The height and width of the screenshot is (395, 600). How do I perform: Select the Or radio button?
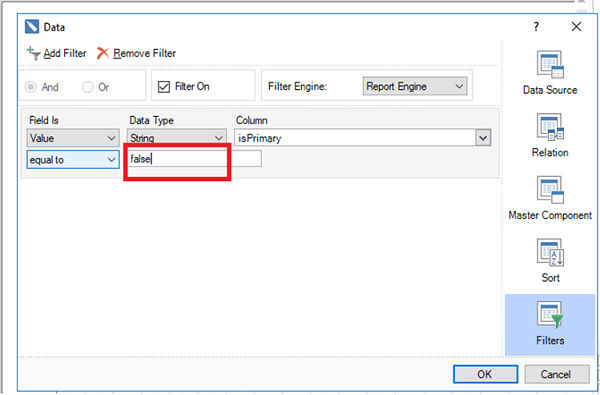(88, 87)
